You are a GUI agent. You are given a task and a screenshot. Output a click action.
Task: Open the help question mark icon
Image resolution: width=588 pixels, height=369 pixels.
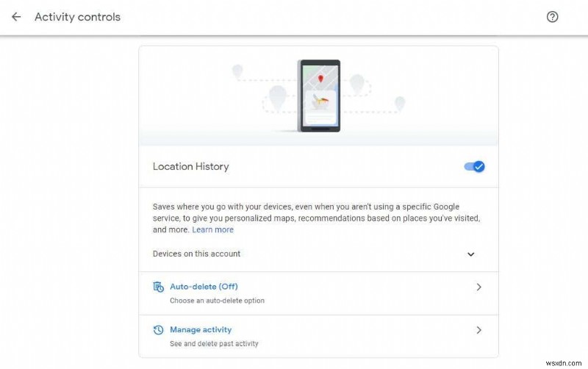click(x=553, y=17)
